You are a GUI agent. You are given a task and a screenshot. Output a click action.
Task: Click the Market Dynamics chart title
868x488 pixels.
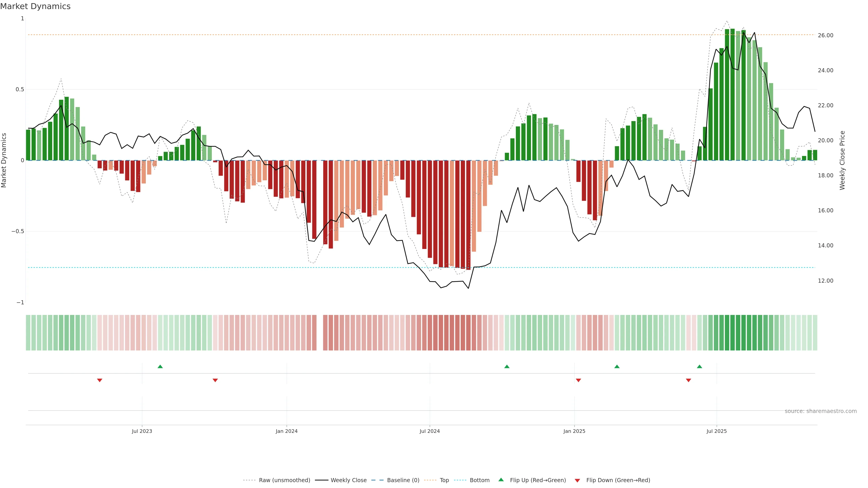click(x=35, y=6)
